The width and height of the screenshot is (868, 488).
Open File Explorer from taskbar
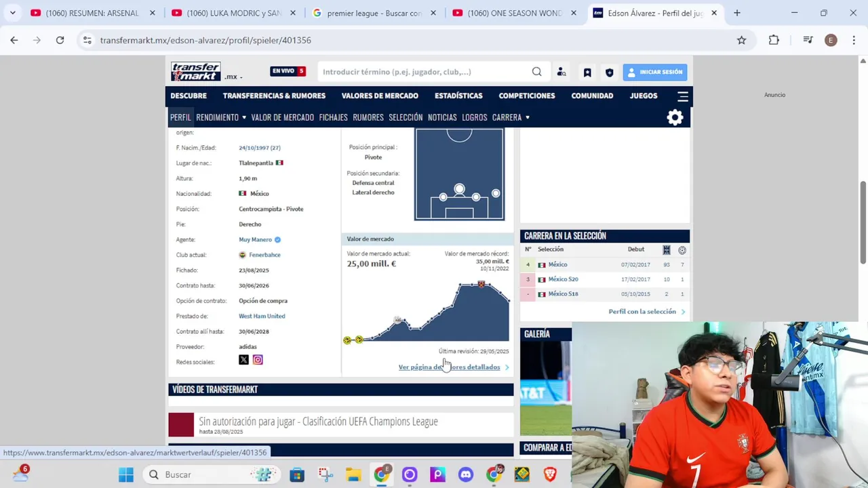(353, 474)
